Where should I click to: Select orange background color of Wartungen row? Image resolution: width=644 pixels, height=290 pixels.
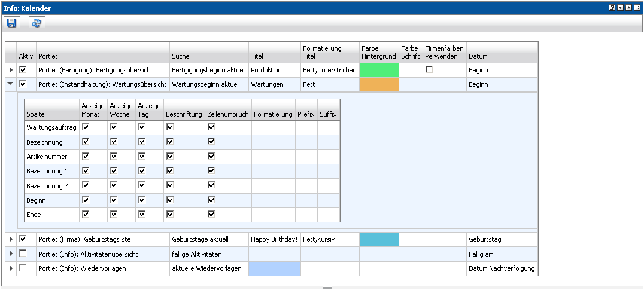point(378,85)
